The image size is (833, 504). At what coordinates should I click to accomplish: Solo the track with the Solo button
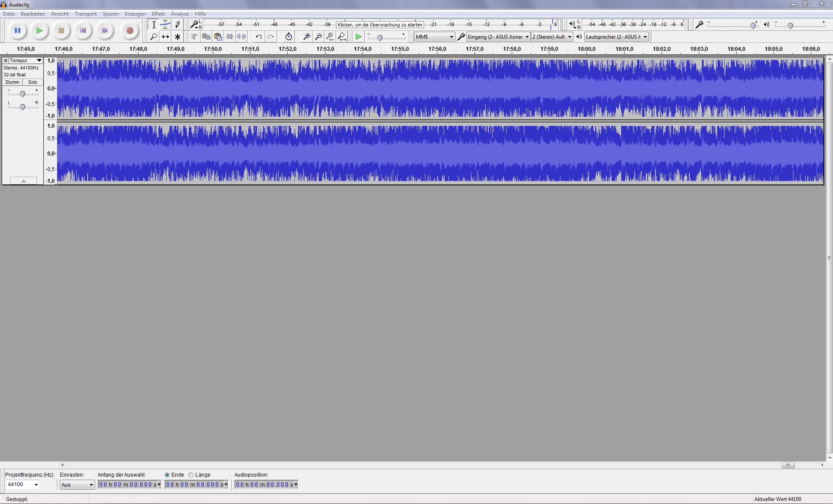tap(33, 82)
